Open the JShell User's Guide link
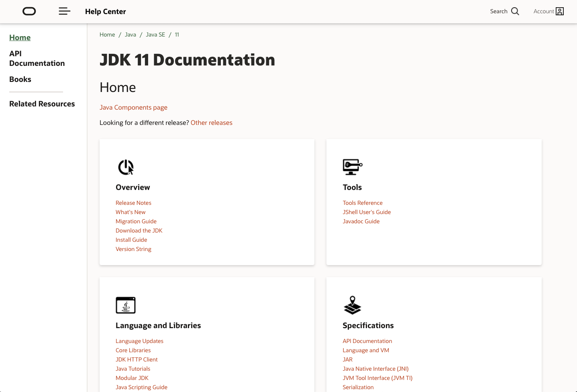This screenshot has width=577, height=392. point(367,212)
